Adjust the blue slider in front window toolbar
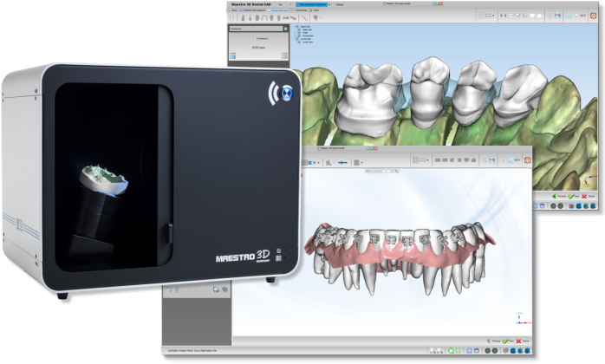 (x=342, y=163)
